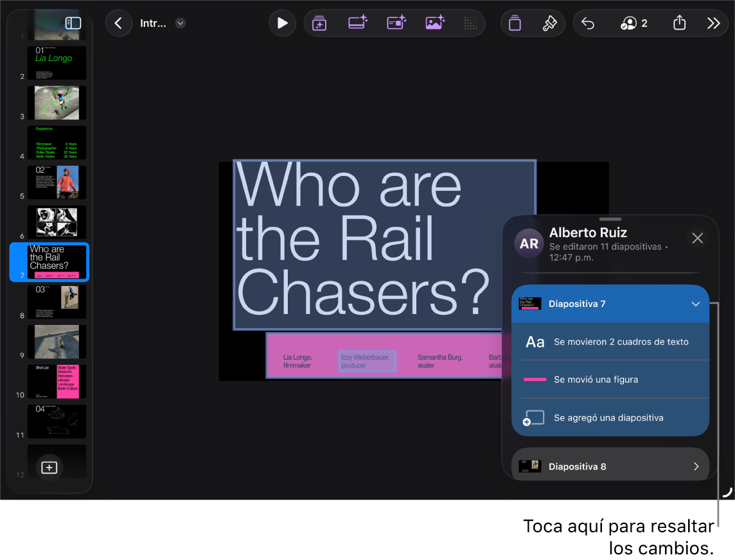Select 'Se movió una figura' activity entry
The image size is (735, 560).
[610, 380]
